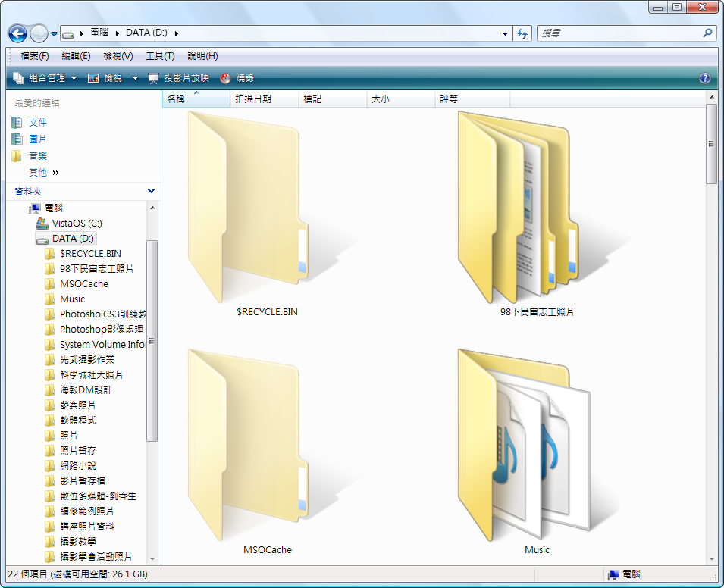Open the Documents (文件) favorite link
Screen dimensions: 724x588
pyautogui.click(x=38, y=123)
